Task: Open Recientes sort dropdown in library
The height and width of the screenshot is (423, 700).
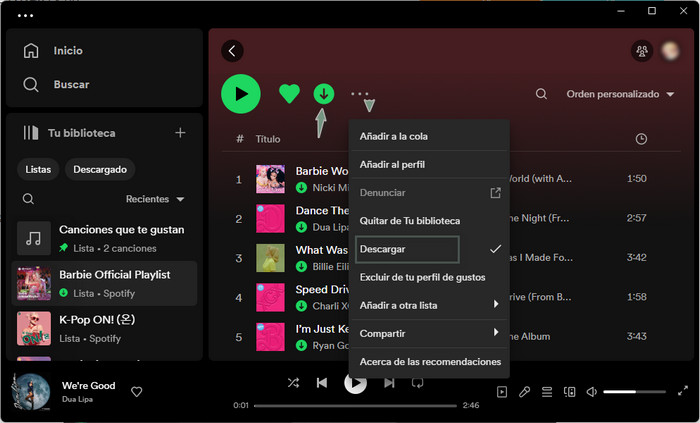Action: point(155,199)
